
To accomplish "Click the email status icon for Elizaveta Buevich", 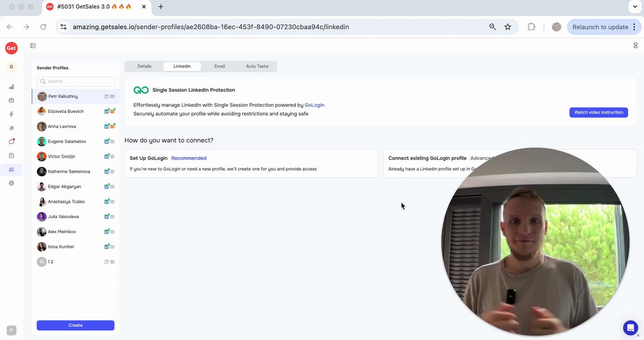I will point(112,111).
